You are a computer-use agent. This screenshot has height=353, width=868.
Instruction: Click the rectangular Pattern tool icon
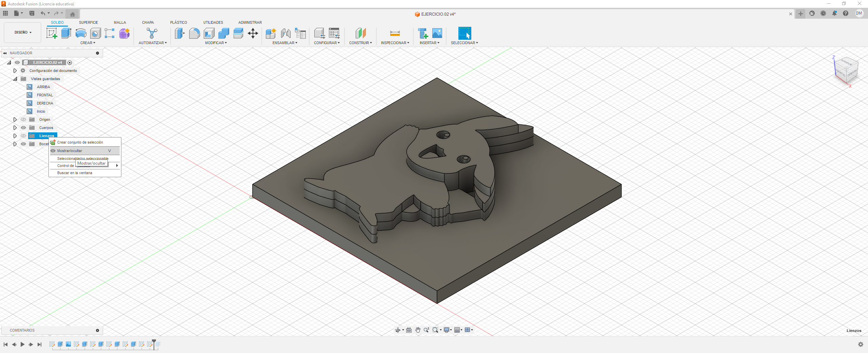click(x=110, y=33)
